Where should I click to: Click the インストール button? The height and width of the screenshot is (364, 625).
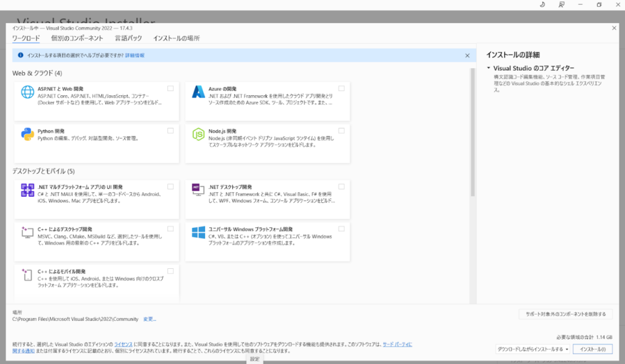[592, 349]
